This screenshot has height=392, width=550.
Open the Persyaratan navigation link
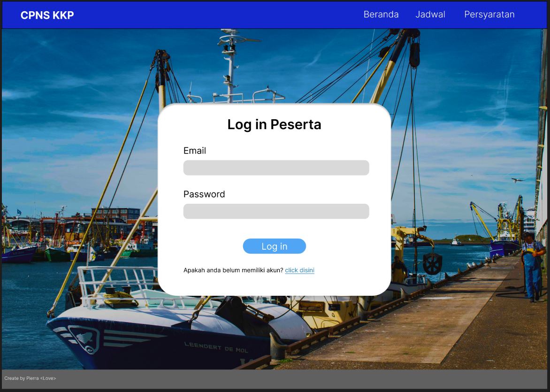tap(489, 15)
